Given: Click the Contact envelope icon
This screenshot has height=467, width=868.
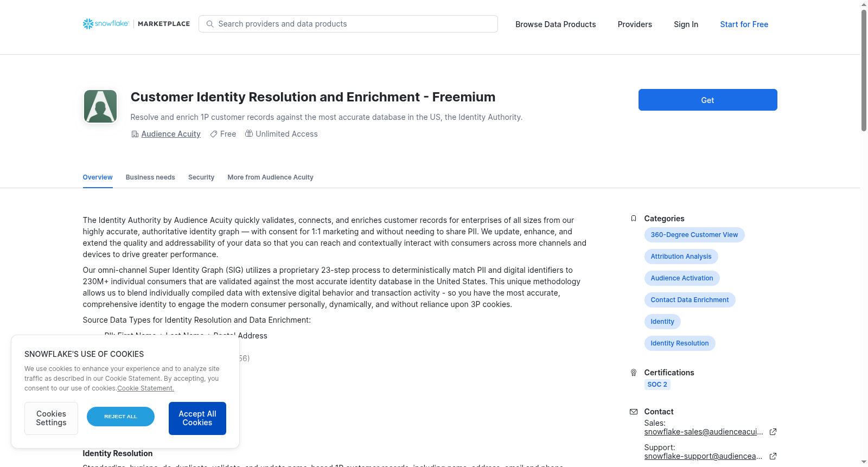Looking at the screenshot, I should tap(634, 412).
